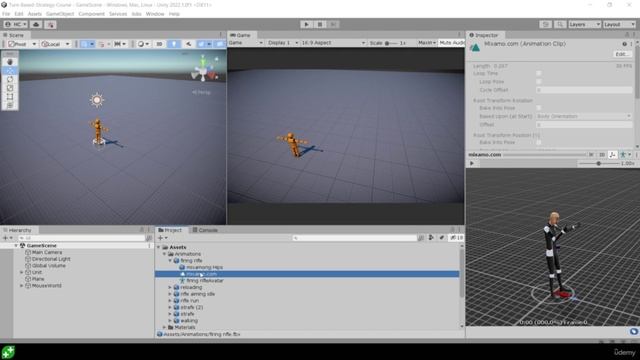
Task: Expand the Unit object in Hierarchy
Action: point(22,272)
